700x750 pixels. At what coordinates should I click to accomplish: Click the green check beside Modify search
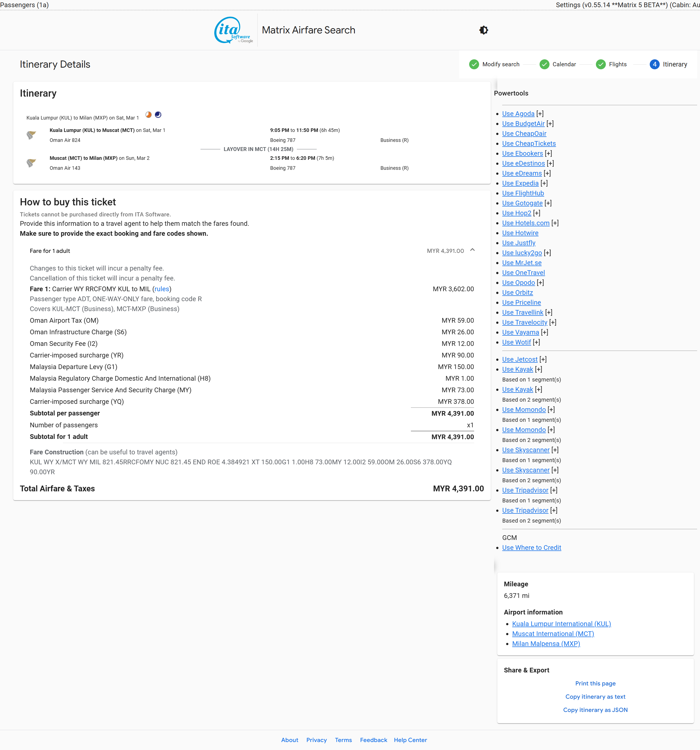click(x=474, y=65)
